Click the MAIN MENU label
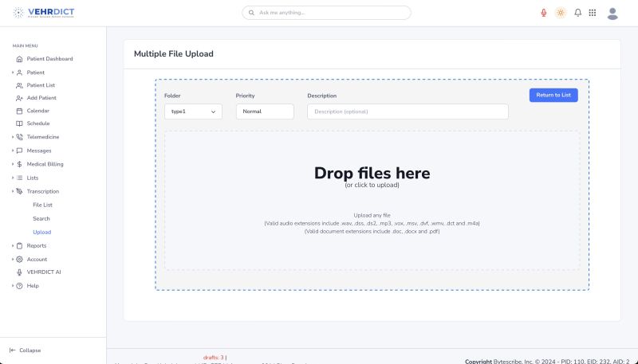The width and height of the screenshot is (638, 364). 26,46
